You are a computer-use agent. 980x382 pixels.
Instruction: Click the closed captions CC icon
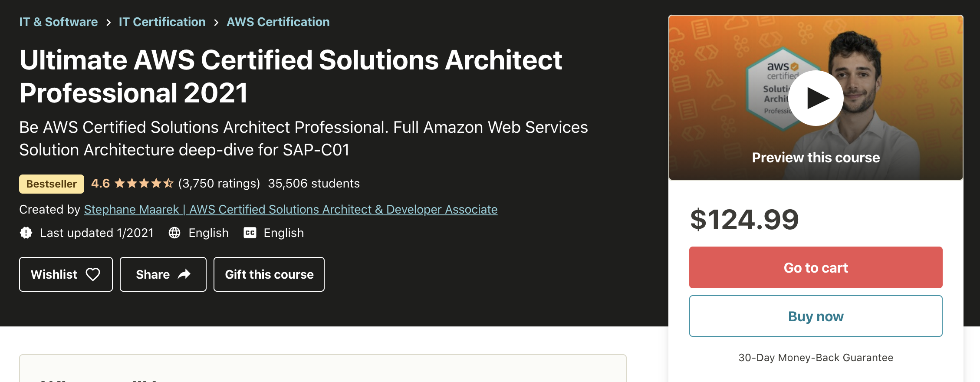coord(250,233)
